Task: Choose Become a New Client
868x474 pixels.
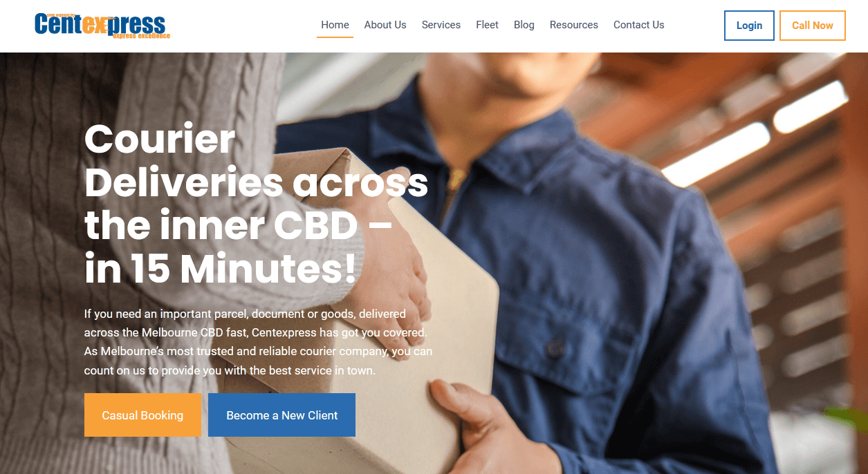Action: [282, 415]
